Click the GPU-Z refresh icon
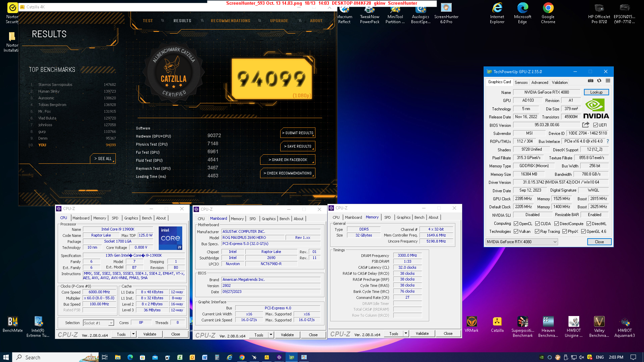The height and width of the screenshot is (362, 644). (x=599, y=81)
